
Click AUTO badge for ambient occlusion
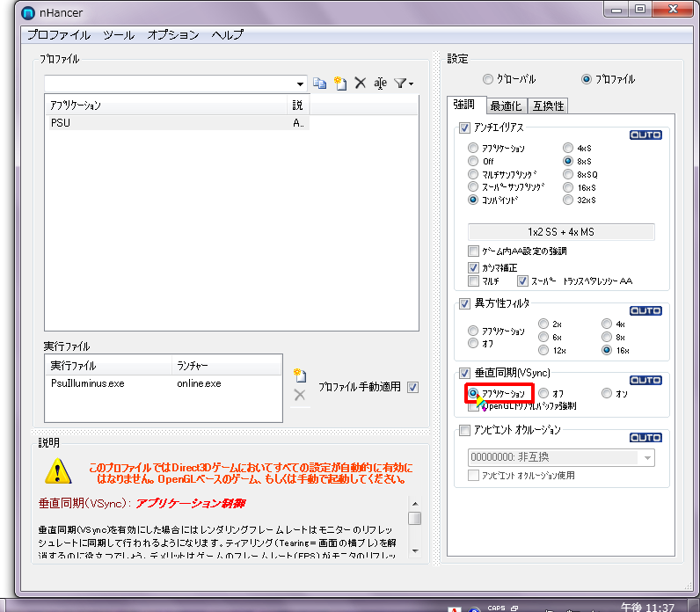coord(645,438)
